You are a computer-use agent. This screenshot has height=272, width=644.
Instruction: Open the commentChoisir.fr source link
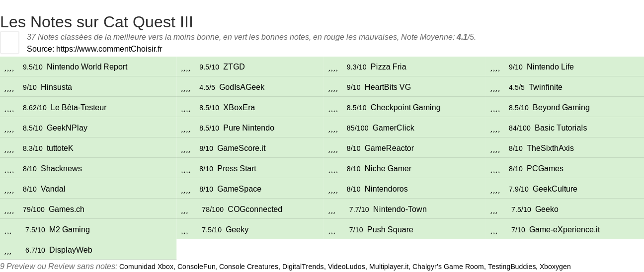click(x=109, y=49)
